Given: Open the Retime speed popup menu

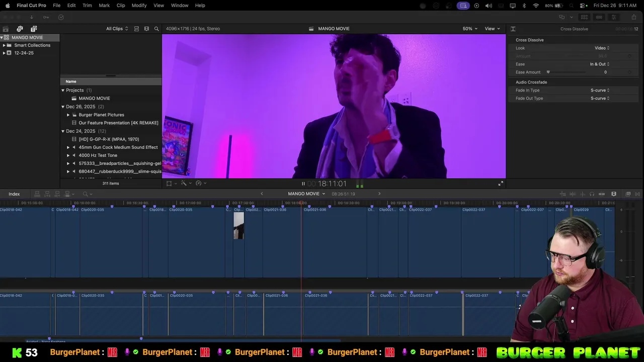Looking at the screenshot, I should coord(201,184).
